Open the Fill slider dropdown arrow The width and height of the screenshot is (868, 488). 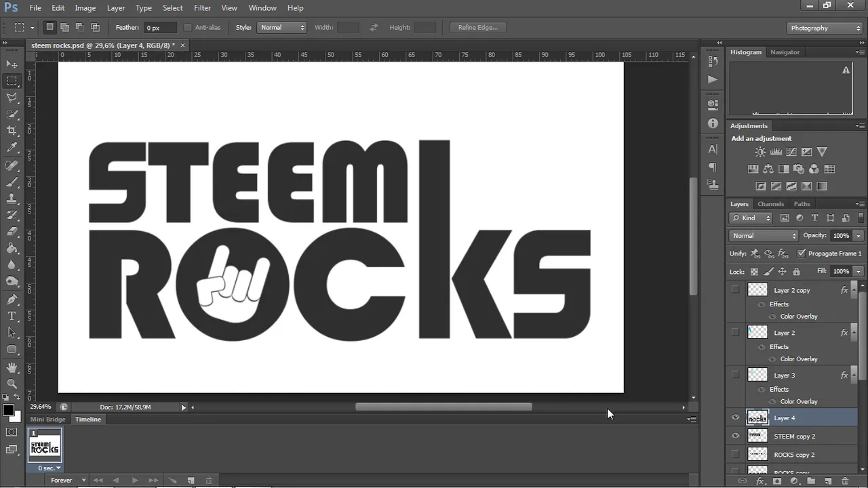click(859, 271)
